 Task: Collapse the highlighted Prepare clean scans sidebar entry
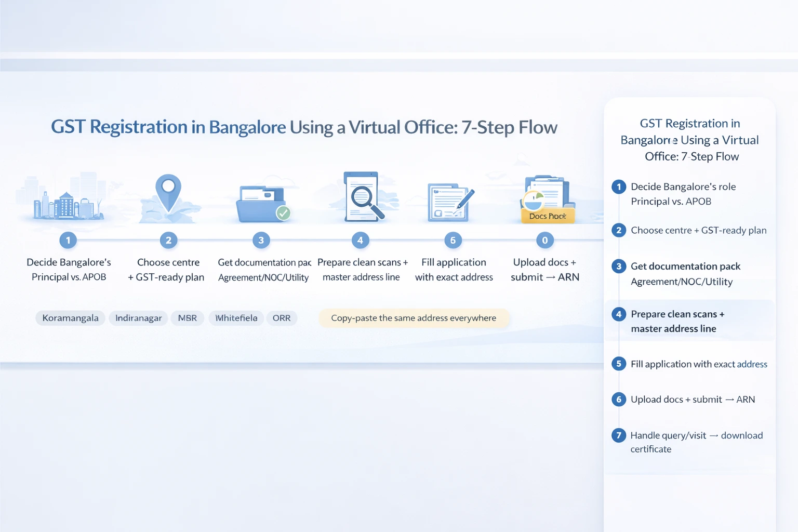click(x=677, y=321)
